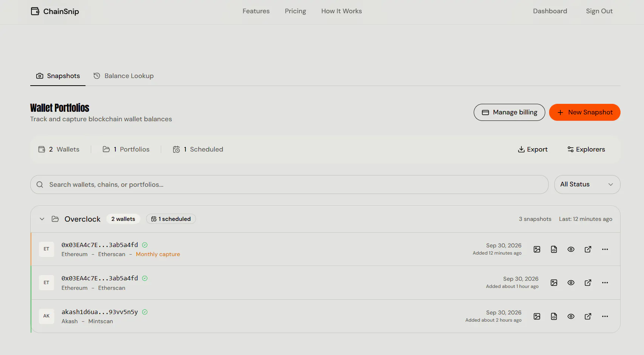This screenshot has height=355, width=644.
Task: Click the 1 Scheduled stat
Action: click(198, 149)
